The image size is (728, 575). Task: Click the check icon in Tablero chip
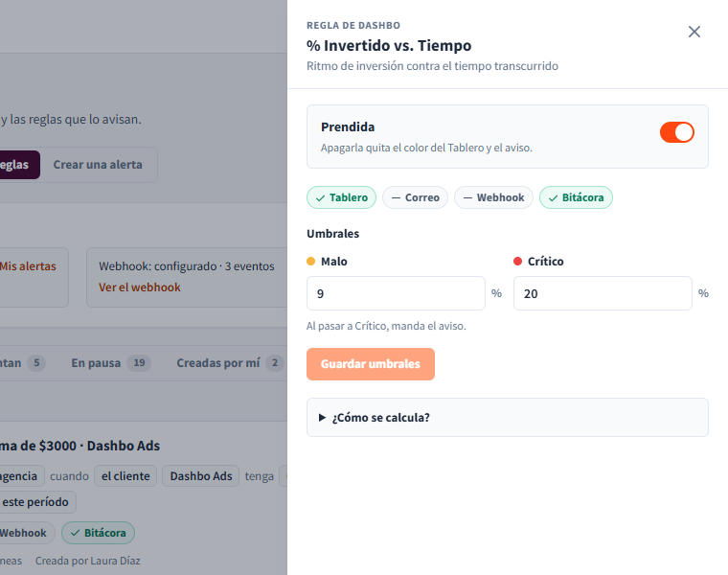coord(320,198)
